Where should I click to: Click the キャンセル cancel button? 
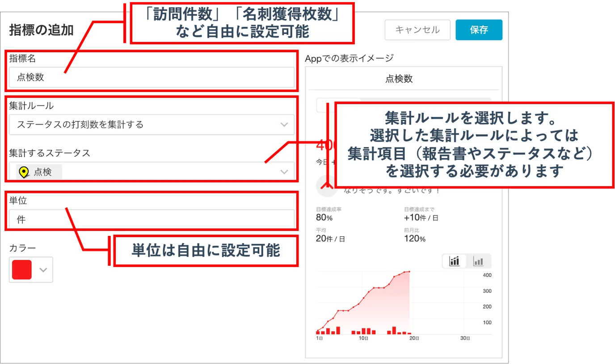[x=417, y=30]
